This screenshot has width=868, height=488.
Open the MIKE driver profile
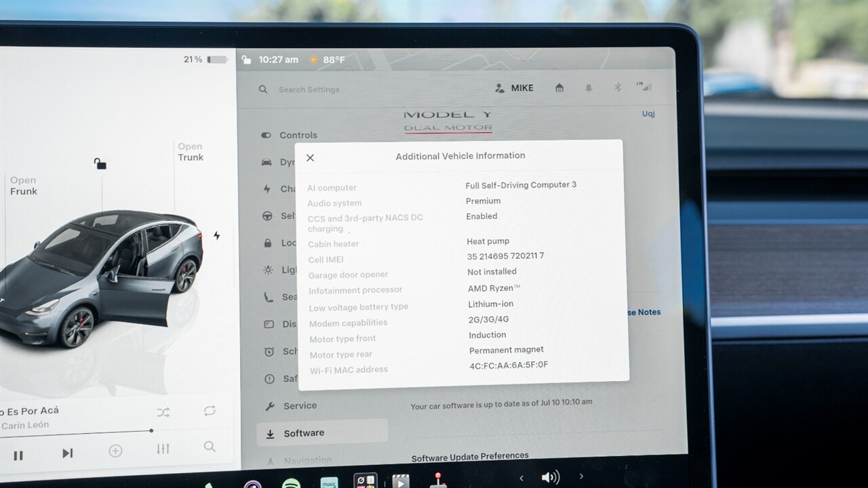[514, 88]
